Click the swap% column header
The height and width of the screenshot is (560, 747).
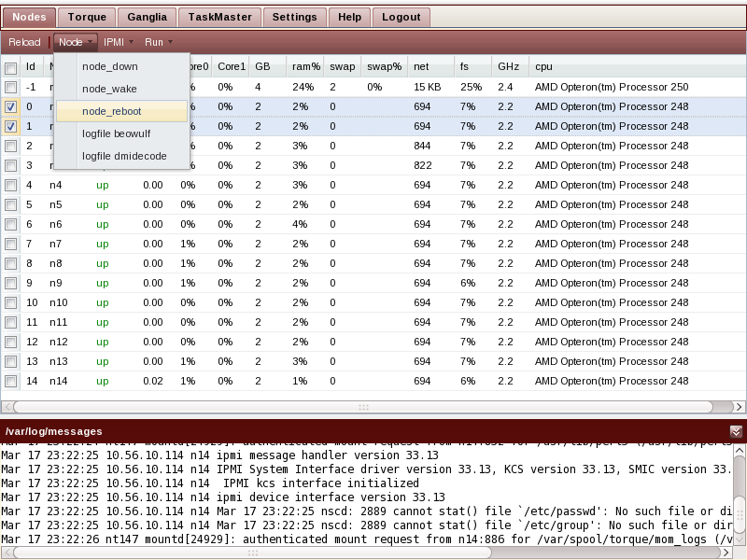(x=384, y=66)
